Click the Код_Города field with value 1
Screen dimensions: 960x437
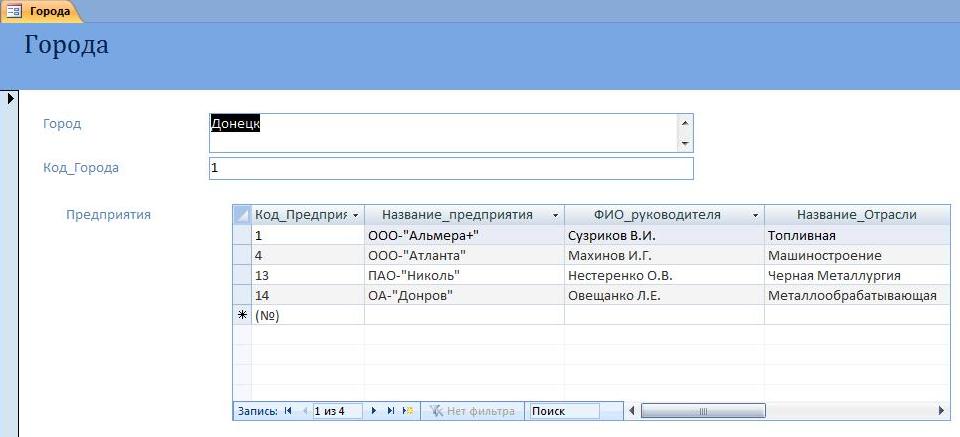point(451,168)
